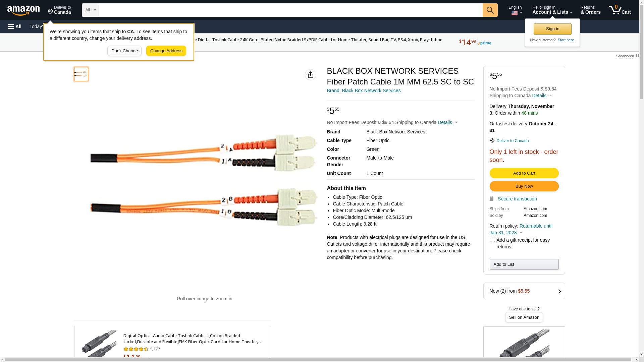Open the All search category dropdown
Image resolution: width=644 pixels, height=362 pixels.
point(90,10)
